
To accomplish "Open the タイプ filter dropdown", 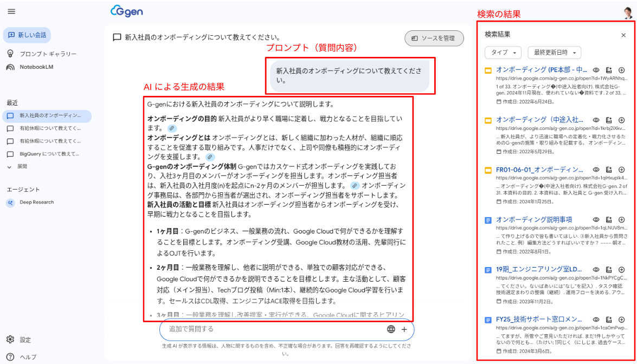I will pos(503,53).
